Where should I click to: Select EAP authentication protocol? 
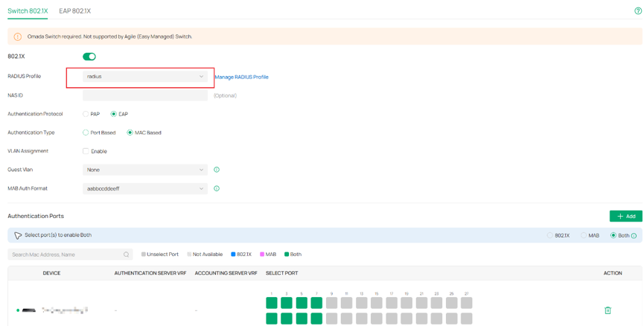(113, 114)
